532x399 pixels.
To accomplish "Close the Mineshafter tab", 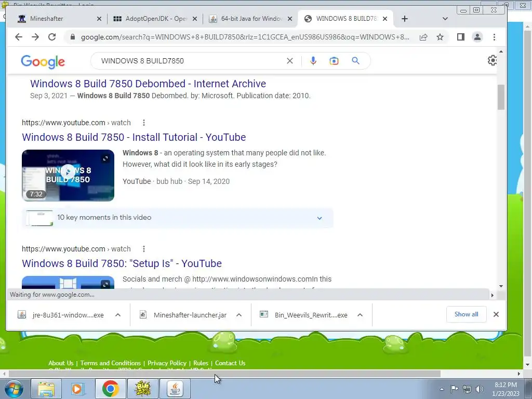I will (99, 19).
